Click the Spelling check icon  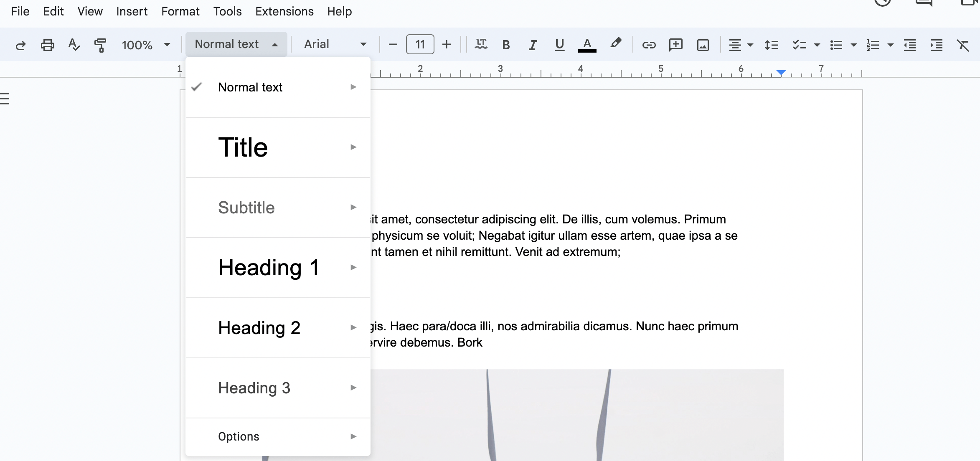point(74,45)
